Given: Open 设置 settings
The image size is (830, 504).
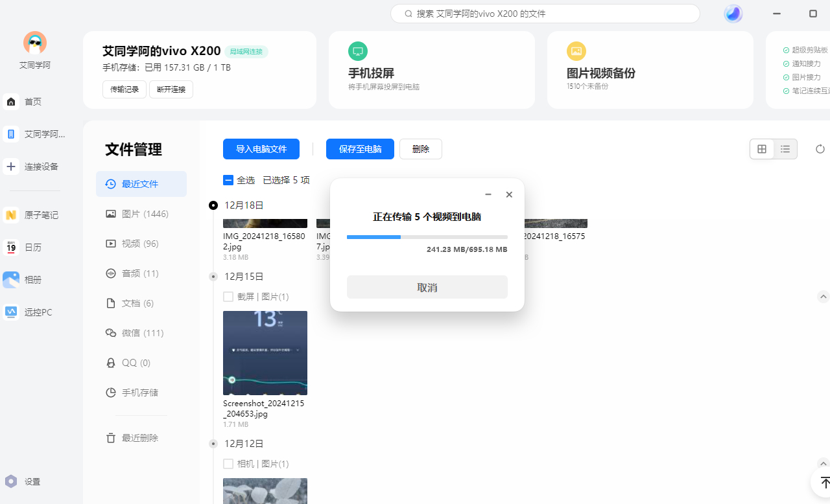Looking at the screenshot, I should 23,482.
